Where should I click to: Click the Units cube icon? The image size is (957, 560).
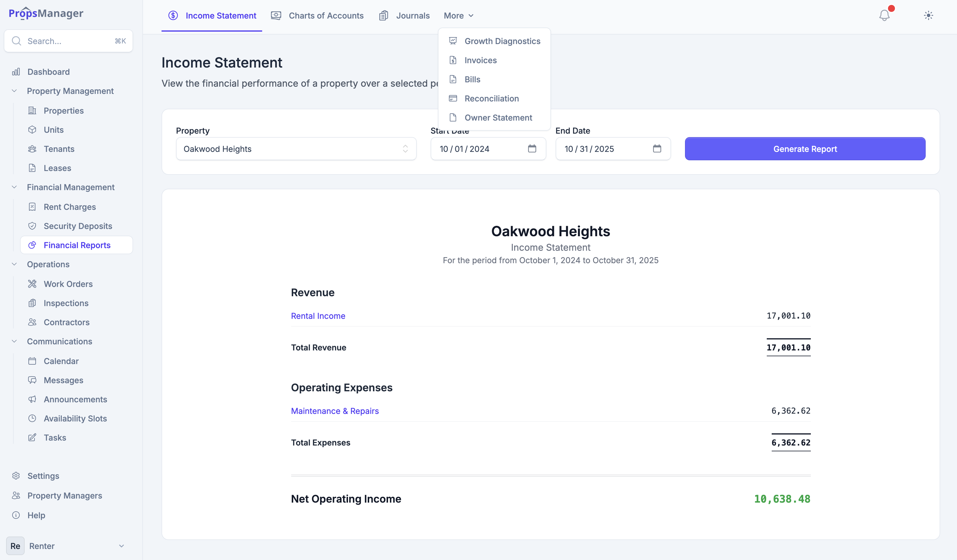pos(32,130)
